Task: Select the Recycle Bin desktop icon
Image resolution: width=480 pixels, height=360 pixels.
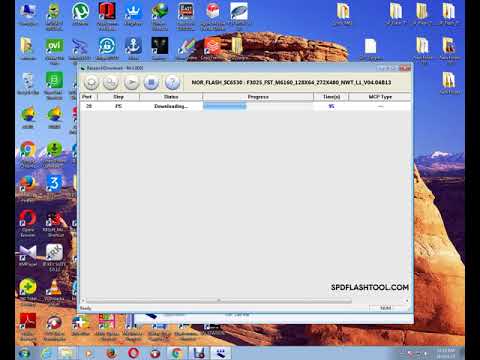Action: click(28, 83)
